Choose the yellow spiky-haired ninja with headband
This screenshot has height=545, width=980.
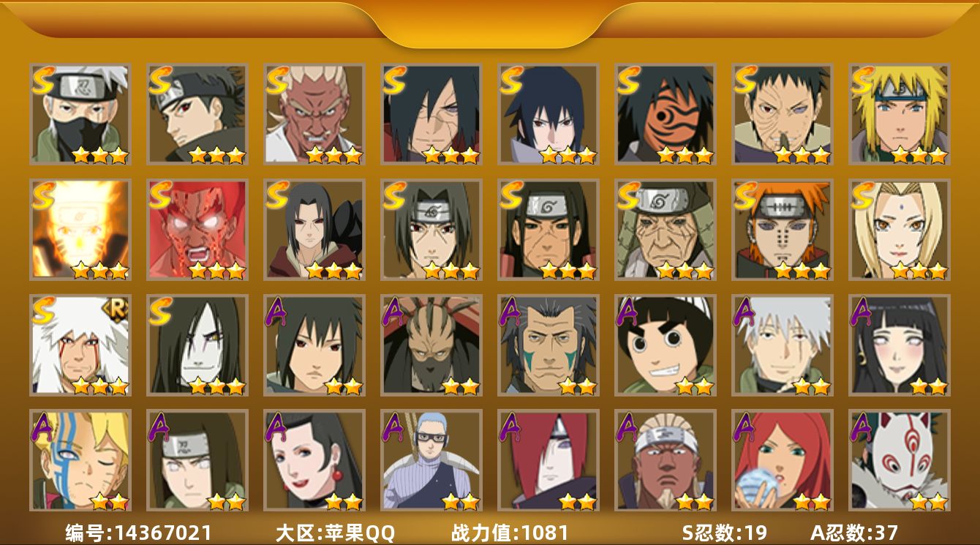click(x=900, y=113)
